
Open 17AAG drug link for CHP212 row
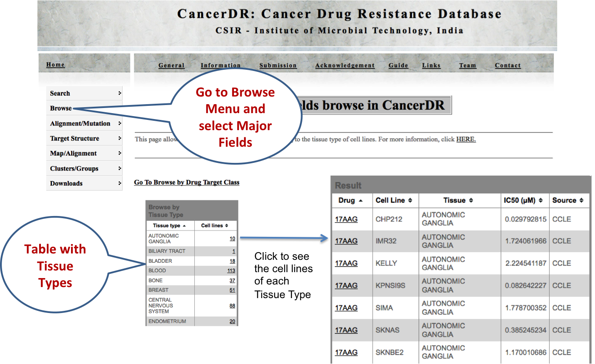click(346, 219)
